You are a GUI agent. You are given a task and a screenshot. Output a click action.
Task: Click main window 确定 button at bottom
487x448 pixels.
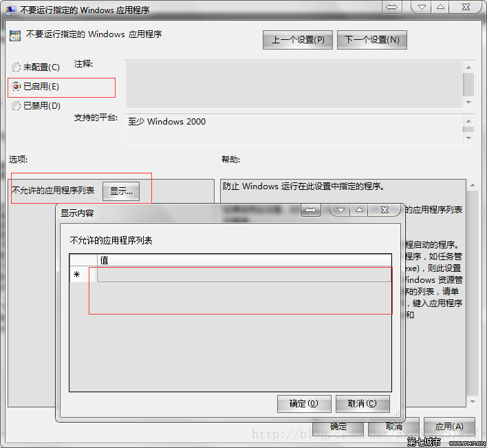point(338,427)
